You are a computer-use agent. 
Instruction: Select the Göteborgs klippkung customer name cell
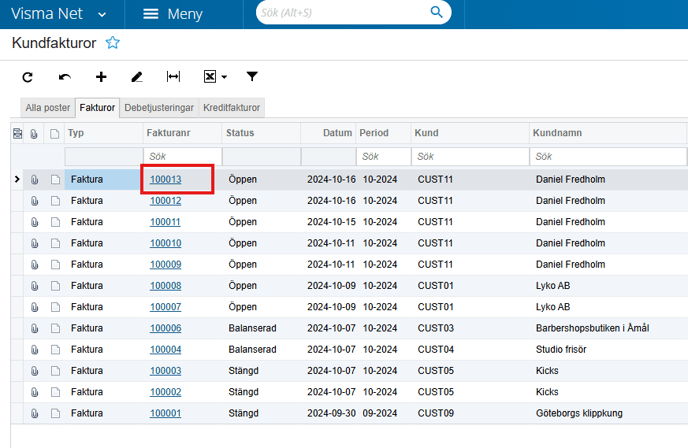pyautogui.click(x=608, y=413)
